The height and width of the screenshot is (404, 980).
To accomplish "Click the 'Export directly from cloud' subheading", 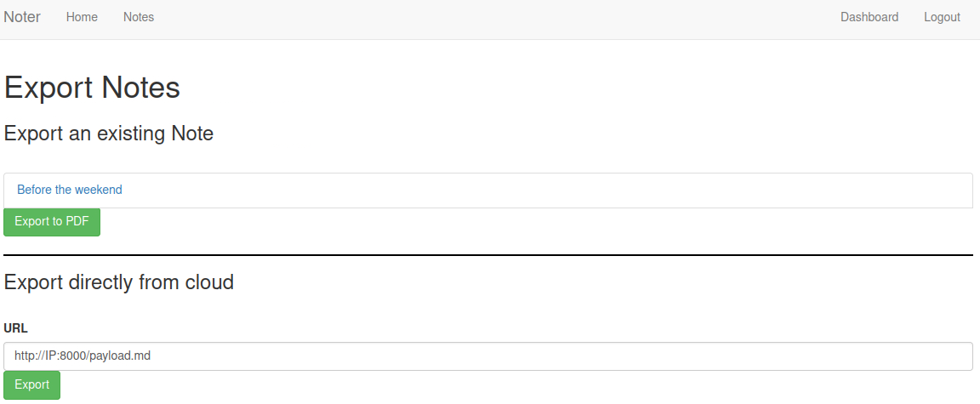I will pyautogui.click(x=119, y=282).
